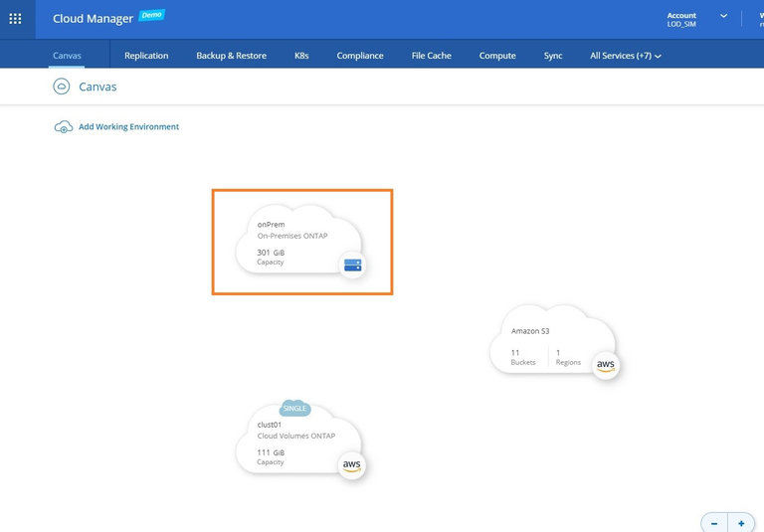Screen dimensions: 764x532
Task: Expand the All Services (+7) dropdown
Action: (x=625, y=56)
